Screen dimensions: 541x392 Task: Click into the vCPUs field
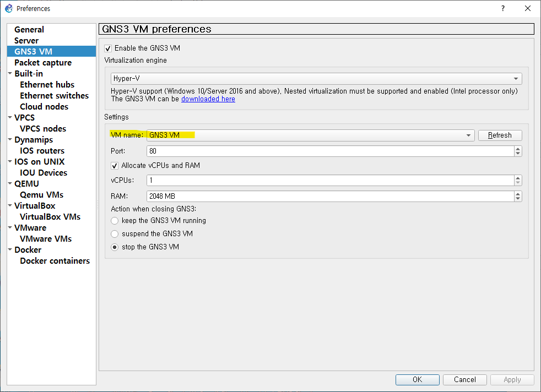tap(330, 181)
